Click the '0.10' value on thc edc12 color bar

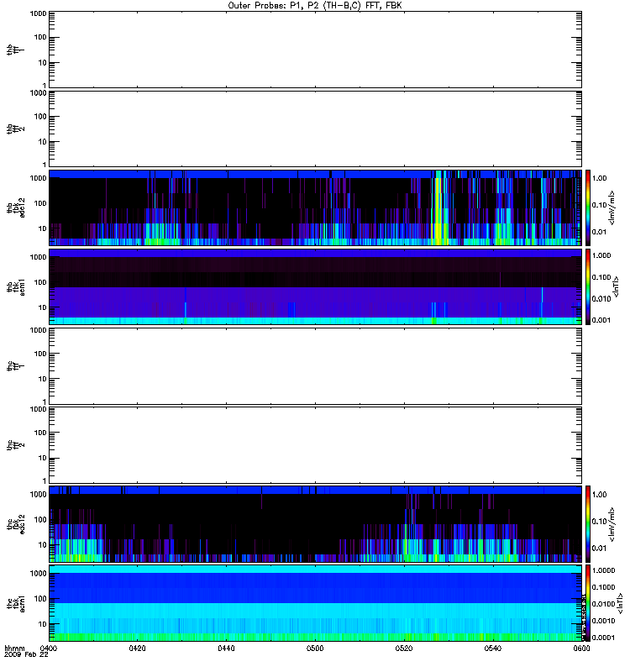599,521
